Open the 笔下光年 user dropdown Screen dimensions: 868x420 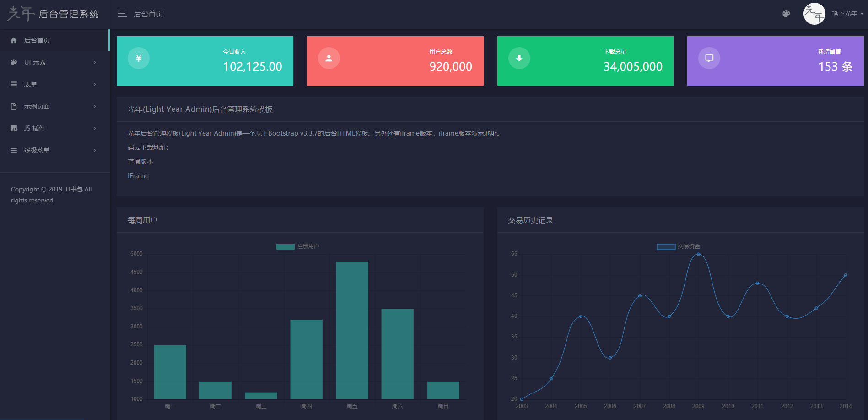point(847,14)
